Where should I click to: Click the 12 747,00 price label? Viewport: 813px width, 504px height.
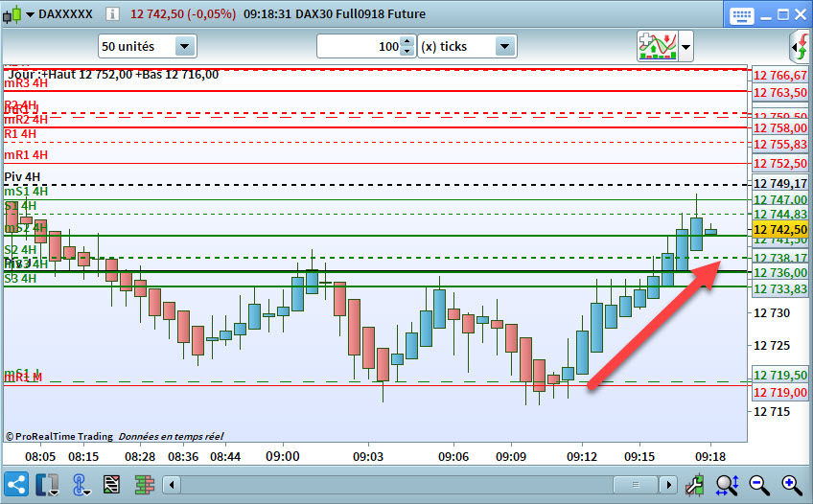[779, 200]
